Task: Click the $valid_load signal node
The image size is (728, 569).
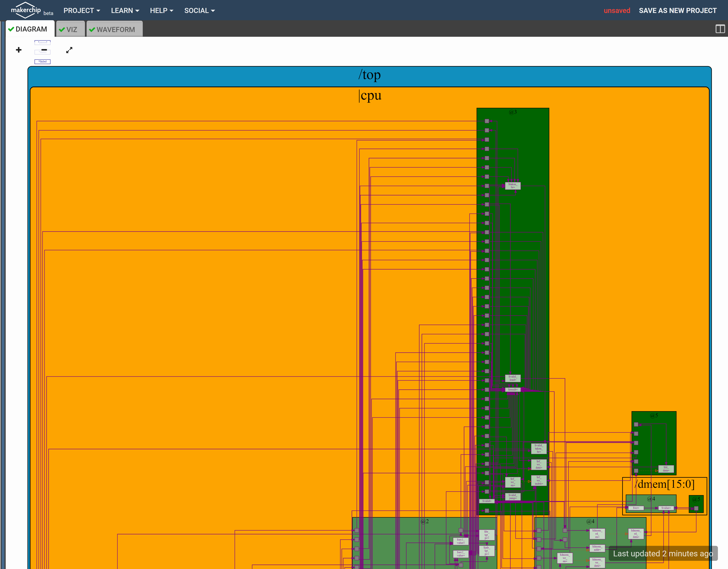Action: [x=513, y=378]
